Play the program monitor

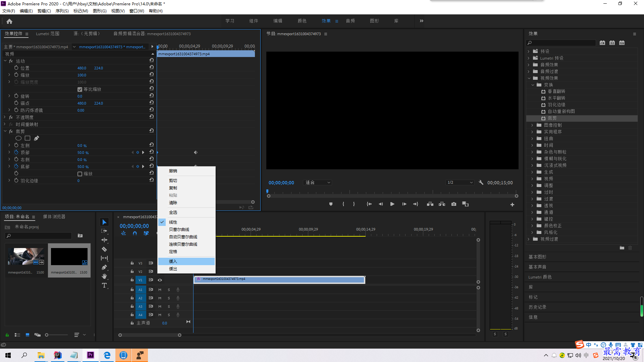[392, 204]
